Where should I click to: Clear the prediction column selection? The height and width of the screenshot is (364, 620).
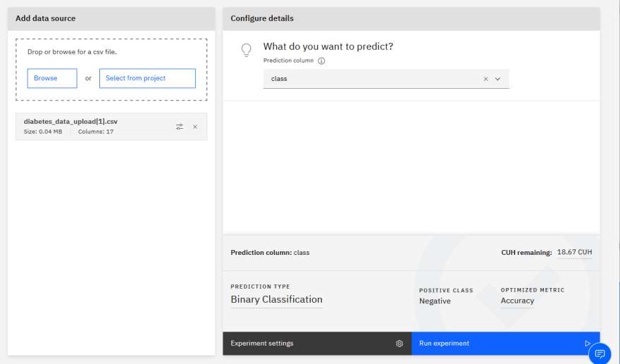pyautogui.click(x=485, y=79)
